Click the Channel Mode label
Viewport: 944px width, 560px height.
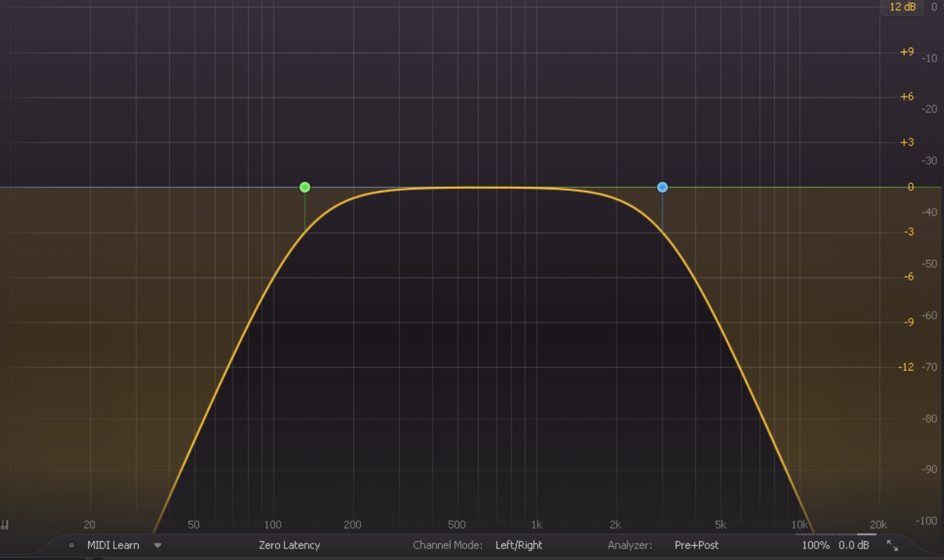click(447, 545)
